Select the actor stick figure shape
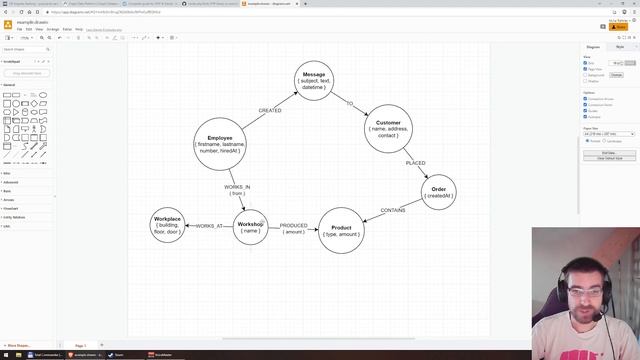Viewport: 640px width, 360px height. click(x=34, y=129)
